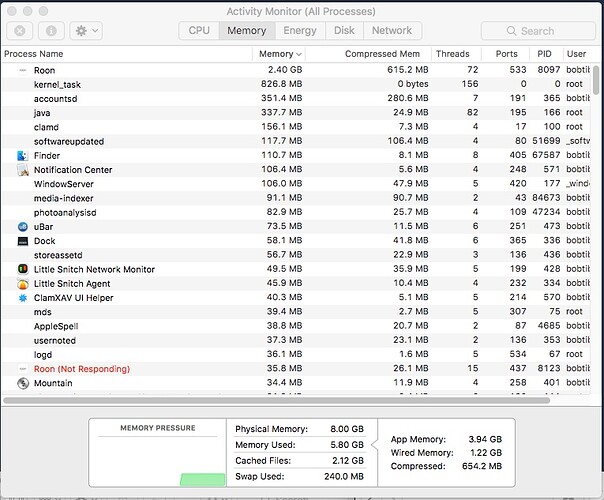This screenshot has width=604, height=500.
Task: Click the horizontal scrollbar thumb
Action: [277, 401]
